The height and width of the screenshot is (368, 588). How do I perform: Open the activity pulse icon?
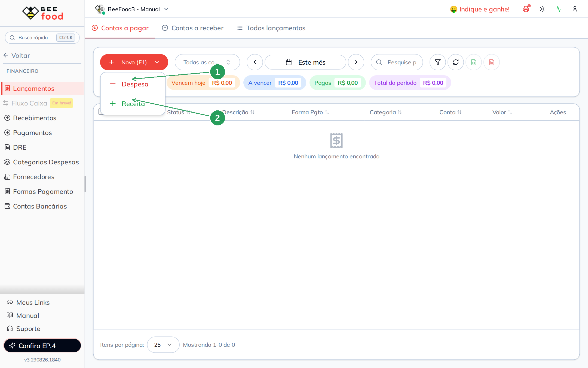pos(559,9)
